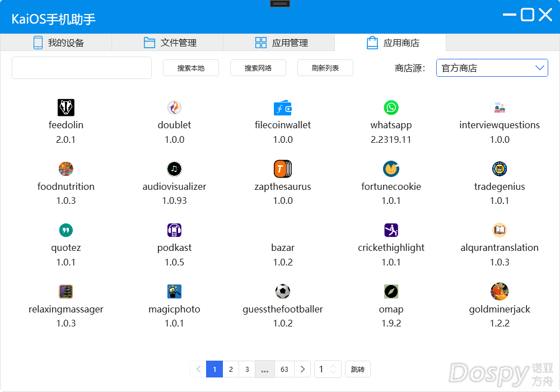The height and width of the screenshot is (392, 560).
Task: Click the doublet app name
Action: (174, 125)
